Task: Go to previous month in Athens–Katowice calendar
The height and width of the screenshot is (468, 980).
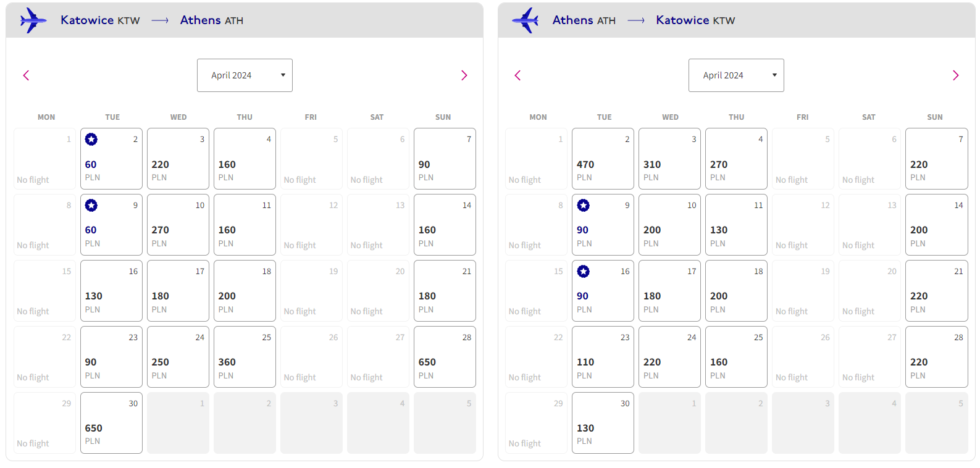Action: [517, 75]
